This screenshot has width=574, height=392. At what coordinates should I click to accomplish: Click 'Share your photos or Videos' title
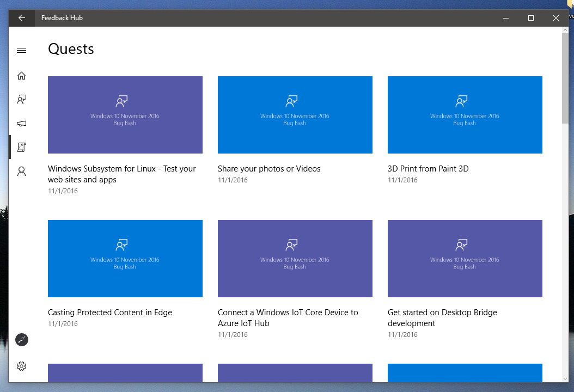coord(269,169)
